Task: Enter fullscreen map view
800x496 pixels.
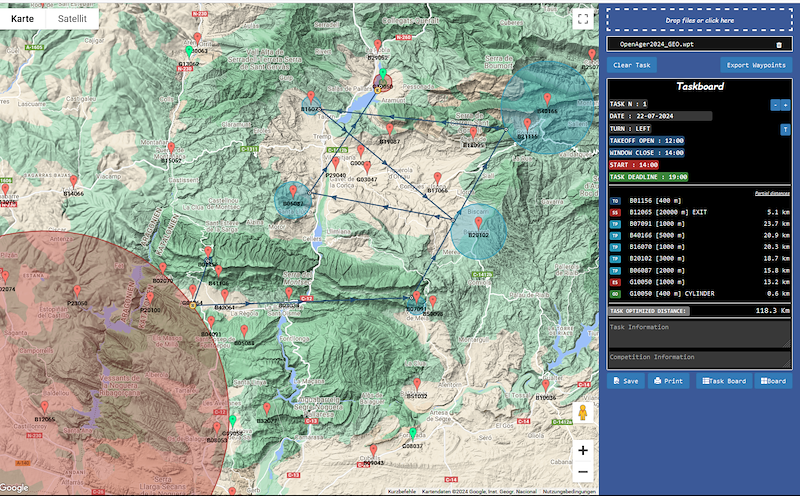Action: point(583,19)
